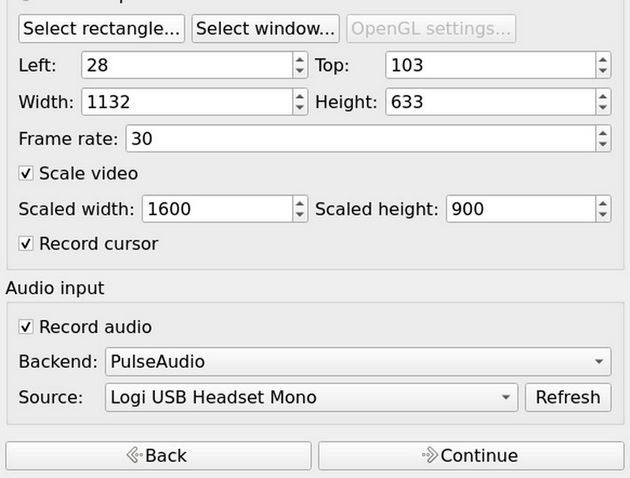The width and height of the screenshot is (630, 478).
Task: Click the Left position input field
Action: click(x=186, y=66)
